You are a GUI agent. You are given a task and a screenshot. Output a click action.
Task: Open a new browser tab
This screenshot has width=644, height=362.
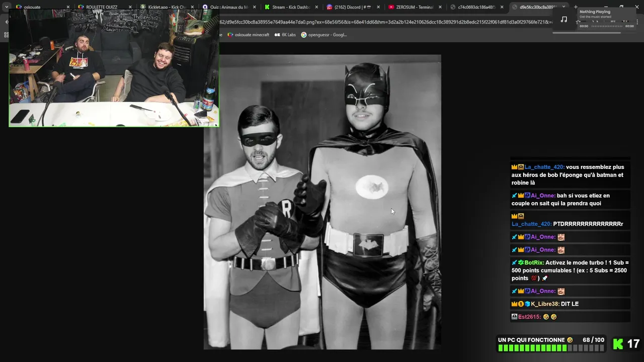coord(576,7)
